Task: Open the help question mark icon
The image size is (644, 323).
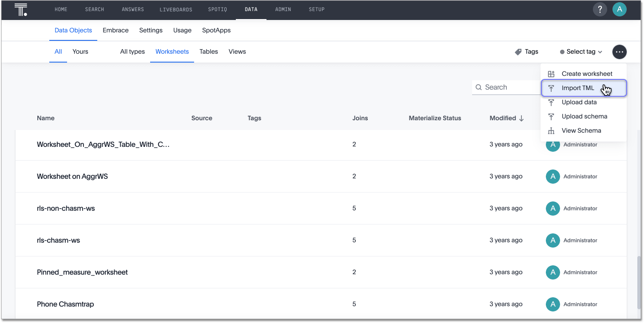Action: 600,9
